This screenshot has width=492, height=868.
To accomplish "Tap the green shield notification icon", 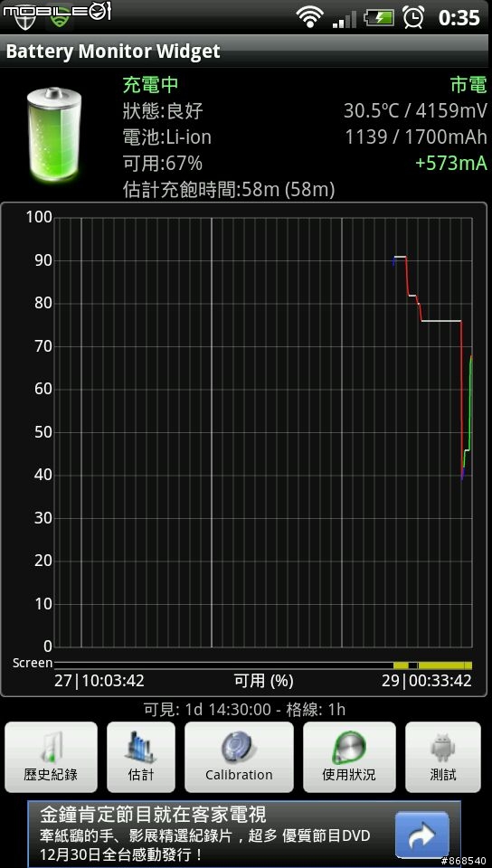I will [59, 16].
